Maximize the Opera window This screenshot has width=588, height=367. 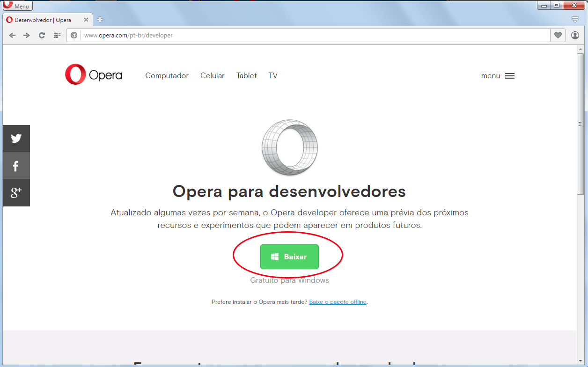(x=556, y=5)
